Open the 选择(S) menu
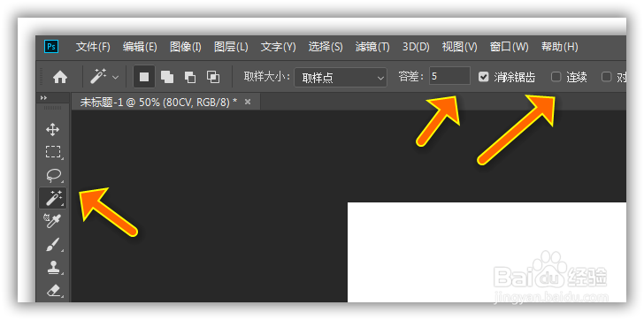Viewport: 644px width, 320px height. (326, 47)
